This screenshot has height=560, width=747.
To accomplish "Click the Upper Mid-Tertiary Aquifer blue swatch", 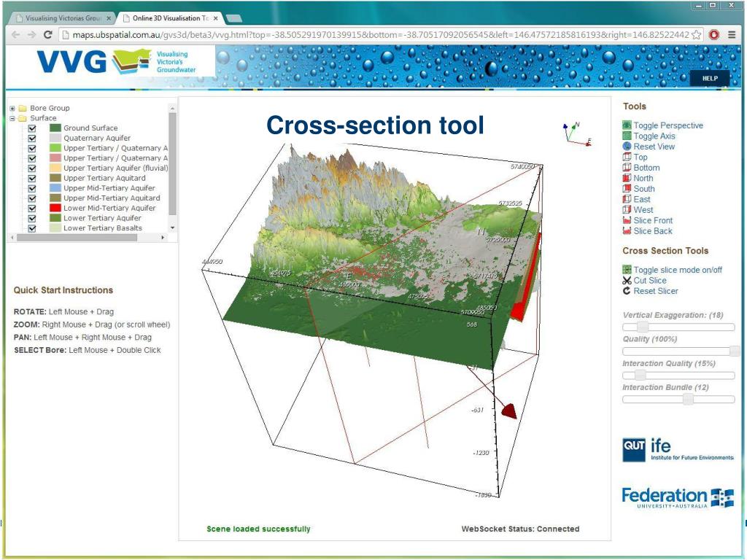I will tap(55, 188).
